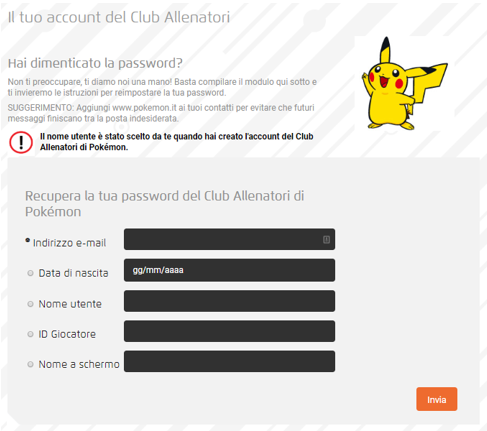The width and height of the screenshot is (487, 431).
Task: Click 'Il tuo account del Club Allenatori' title
Action: click(119, 17)
